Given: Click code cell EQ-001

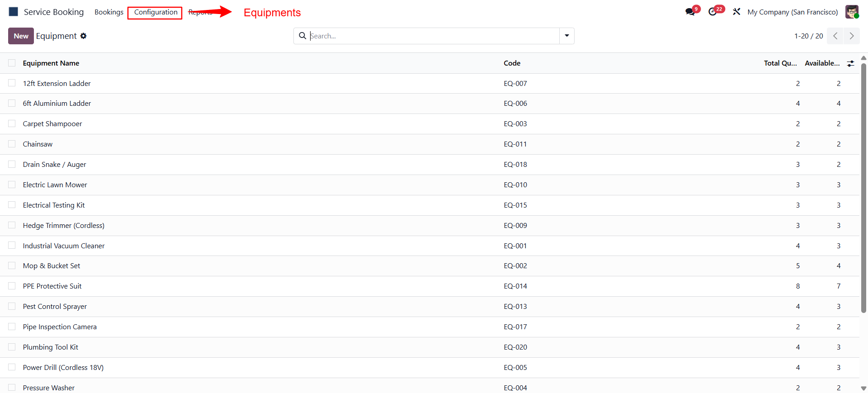Looking at the screenshot, I should pyautogui.click(x=515, y=246).
